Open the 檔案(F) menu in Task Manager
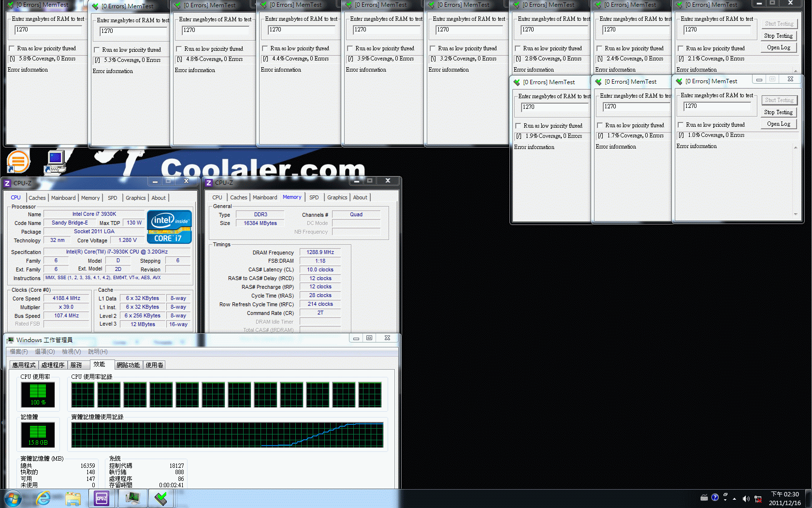Viewport: 812px width, 508px height. pos(19,352)
